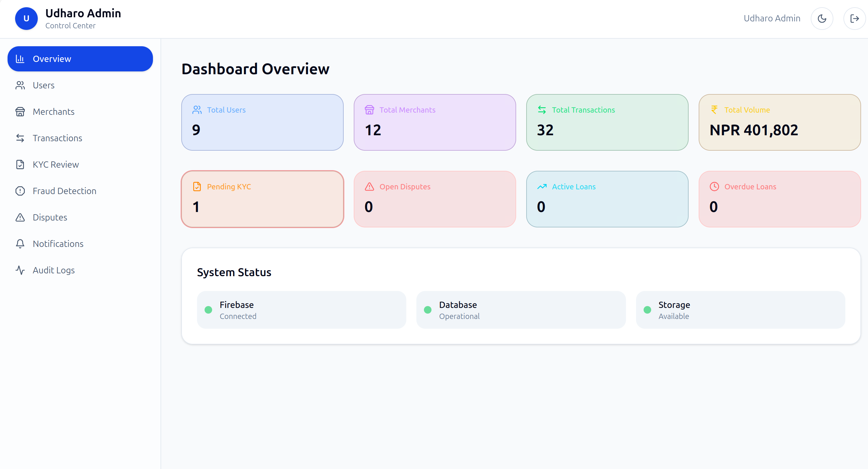This screenshot has width=868, height=469.
Task: Click the Merchants storefront icon in sidebar
Action: coord(20,112)
